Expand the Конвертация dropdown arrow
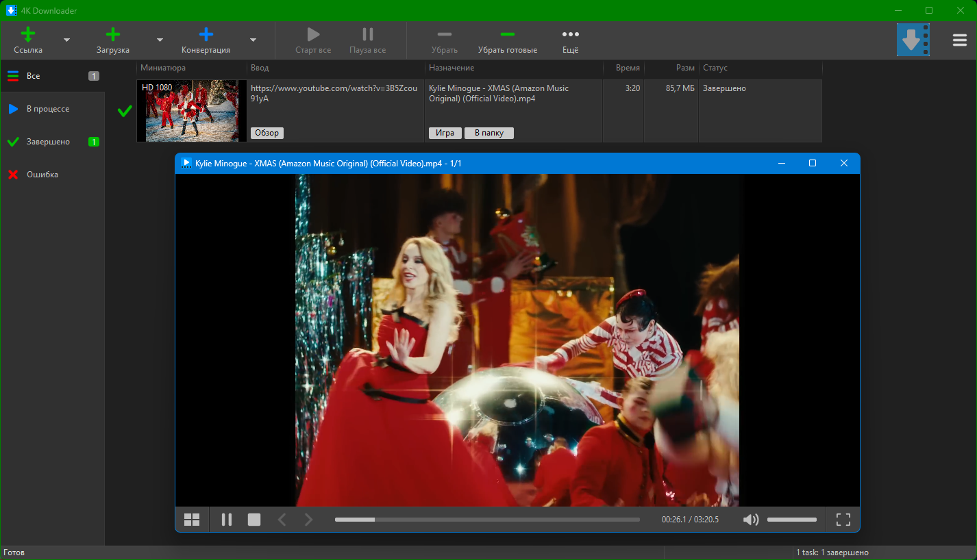The width and height of the screenshot is (977, 560). click(x=253, y=40)
